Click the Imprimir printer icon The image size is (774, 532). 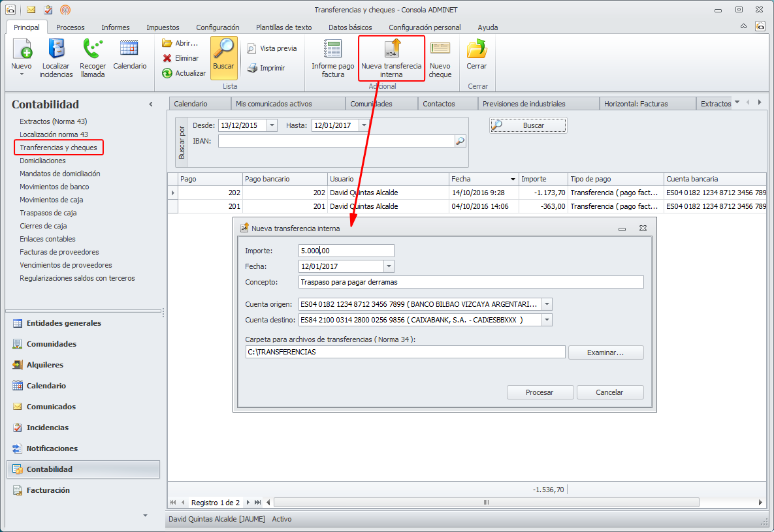pos(252,68)
